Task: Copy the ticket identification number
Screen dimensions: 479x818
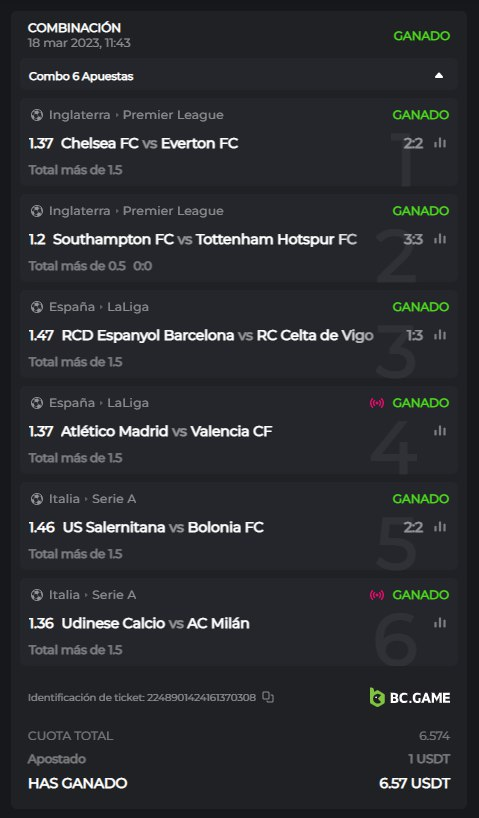Action: click(268, 697)
